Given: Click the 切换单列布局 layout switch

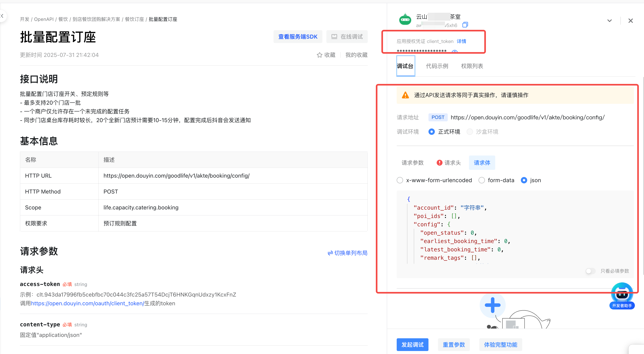Looking at the screenshot, I should (x=347, y=253).
